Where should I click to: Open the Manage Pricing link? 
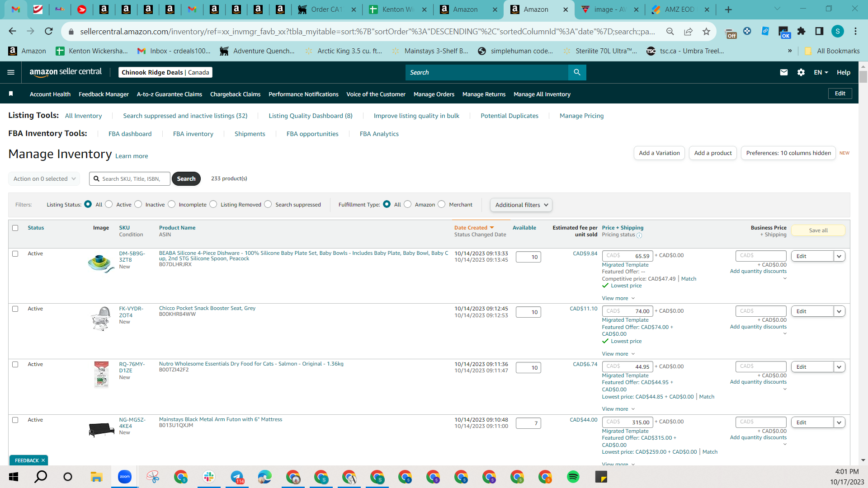(x=581, y=116)
